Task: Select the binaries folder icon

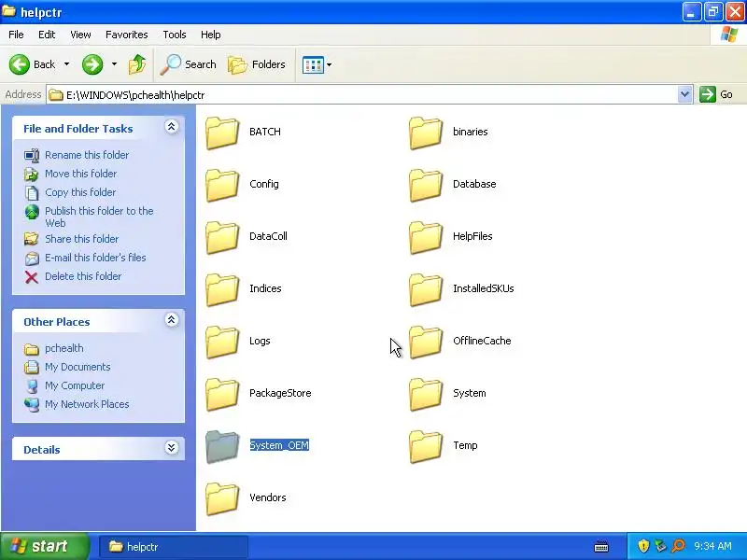Action: (x=426, y=133)
